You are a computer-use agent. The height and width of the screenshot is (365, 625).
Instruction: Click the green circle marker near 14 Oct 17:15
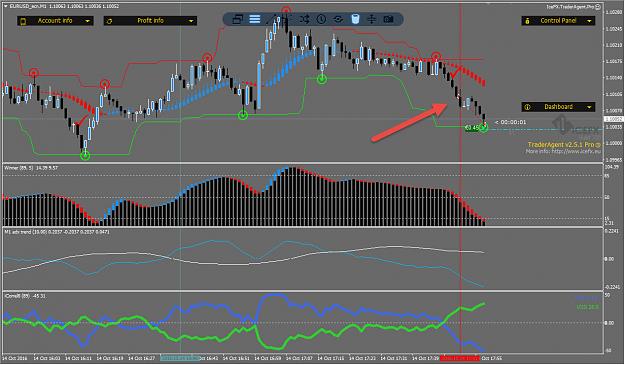point(322,79)
